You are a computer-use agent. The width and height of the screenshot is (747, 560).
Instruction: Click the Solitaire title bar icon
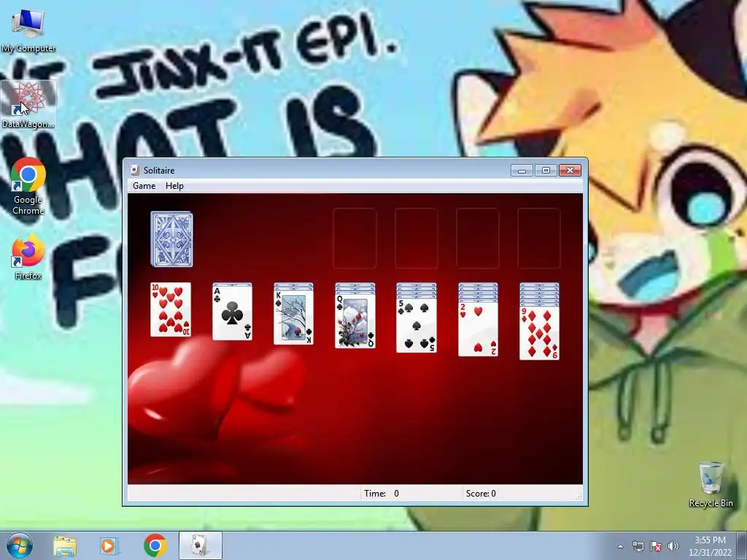pyautogui.click(x=135, y=171)
